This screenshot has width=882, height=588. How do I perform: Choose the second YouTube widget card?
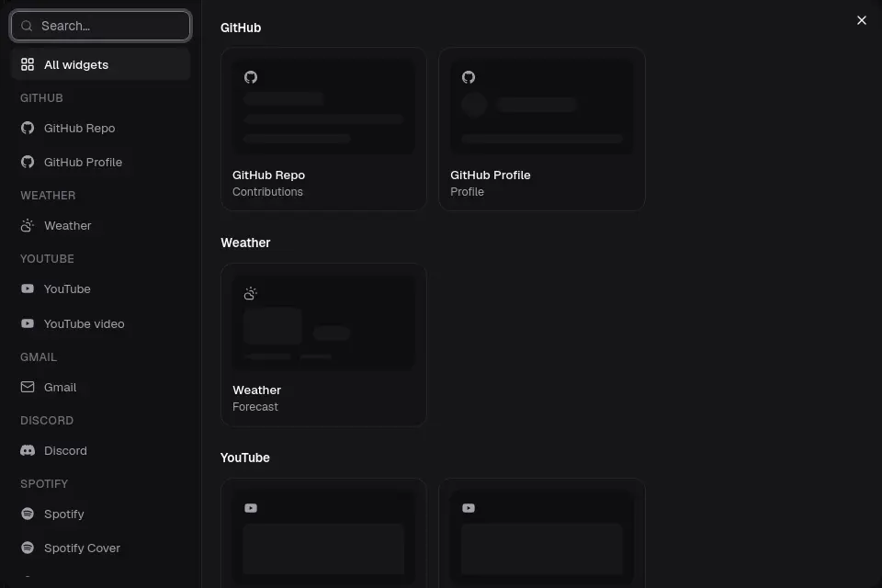(542, 534)
